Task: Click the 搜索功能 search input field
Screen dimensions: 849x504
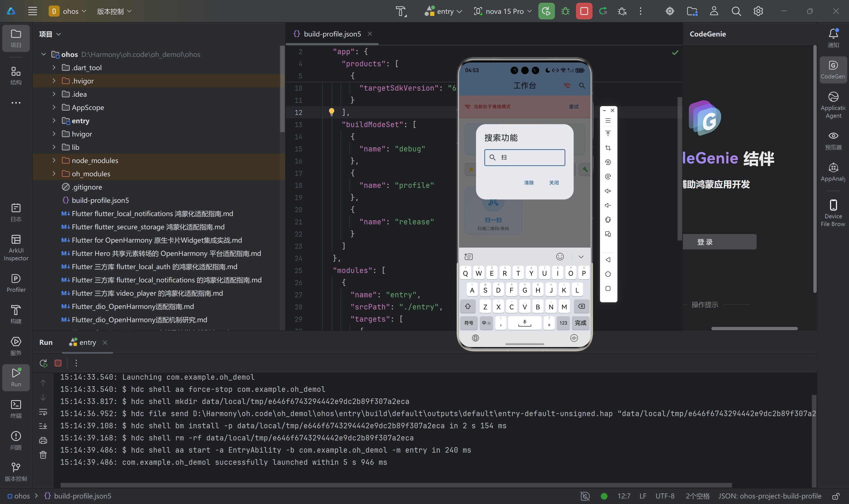Action: coord(525,158)
